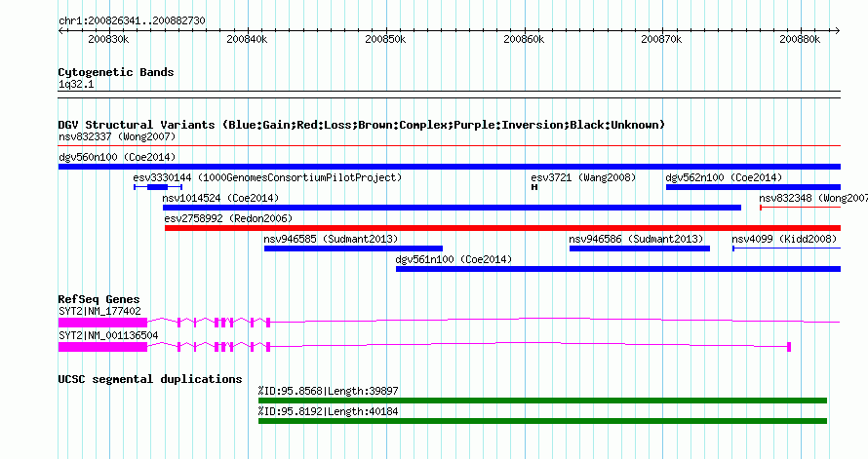Select the nsv946585 blue bar
Screen dimensions: 868x459
coord(353,249)
